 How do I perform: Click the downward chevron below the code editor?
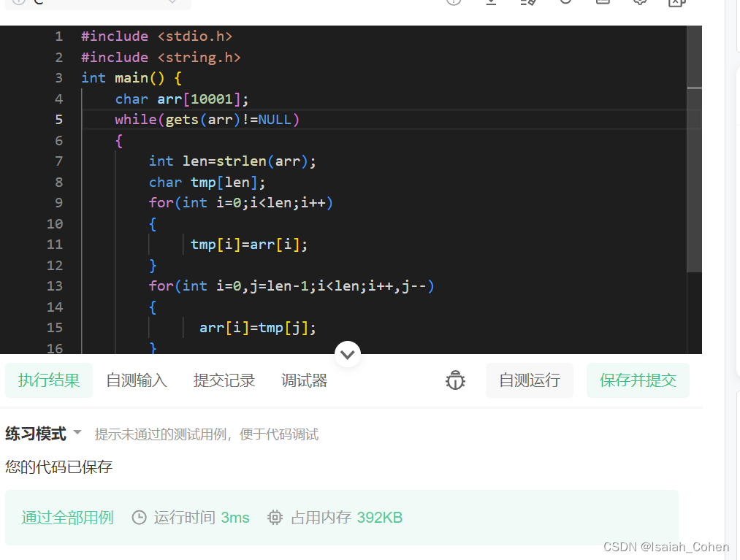pos(348,353)
